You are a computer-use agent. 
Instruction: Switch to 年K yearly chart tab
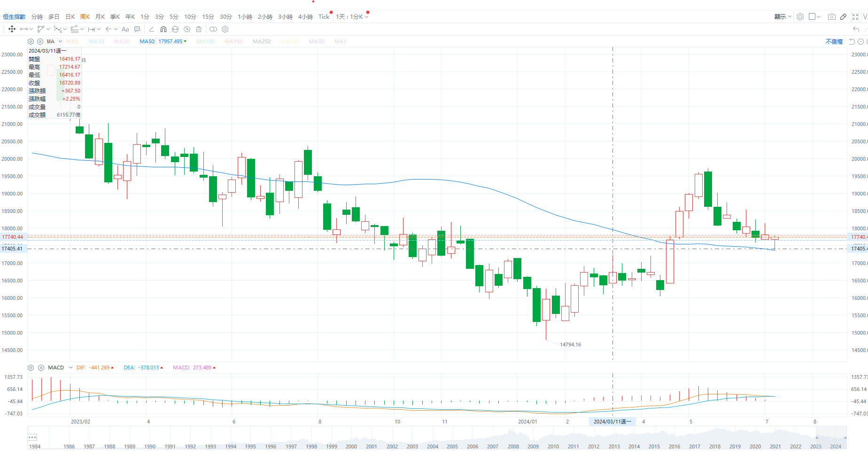pyautogui.click(x=130, y=16)
